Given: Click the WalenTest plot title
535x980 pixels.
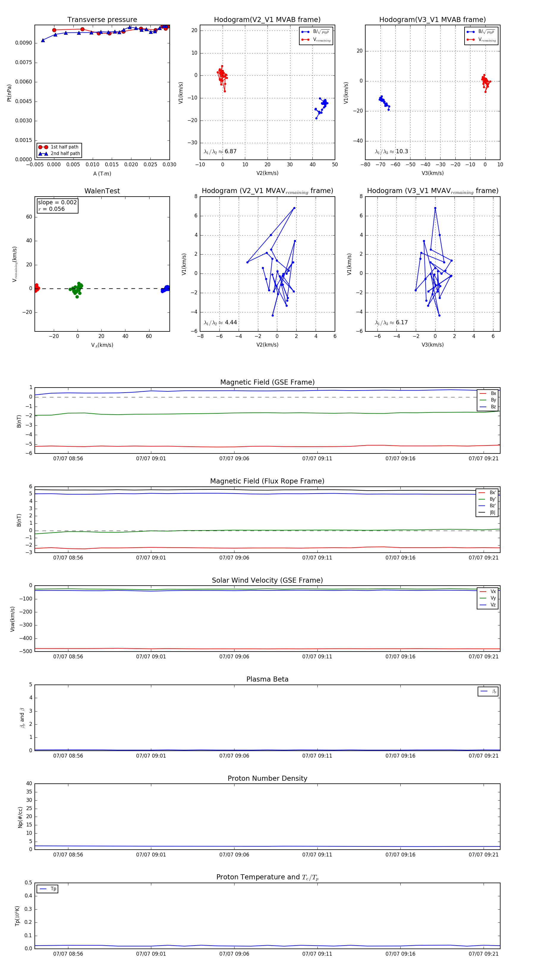Looking at the screenshot, I should (102, 191).
